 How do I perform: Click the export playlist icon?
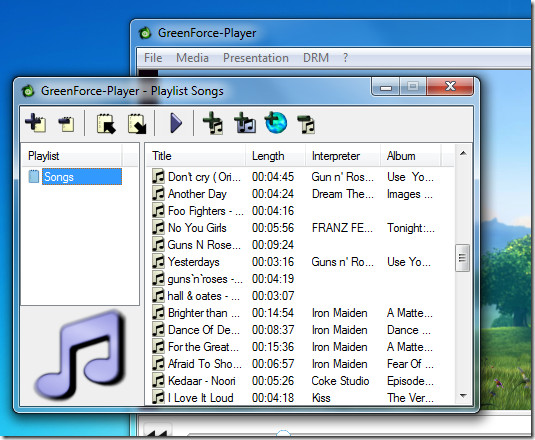137,123
